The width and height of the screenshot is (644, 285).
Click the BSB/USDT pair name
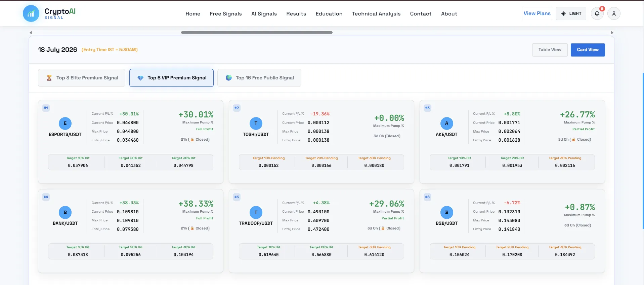click(x=446, y=223)
